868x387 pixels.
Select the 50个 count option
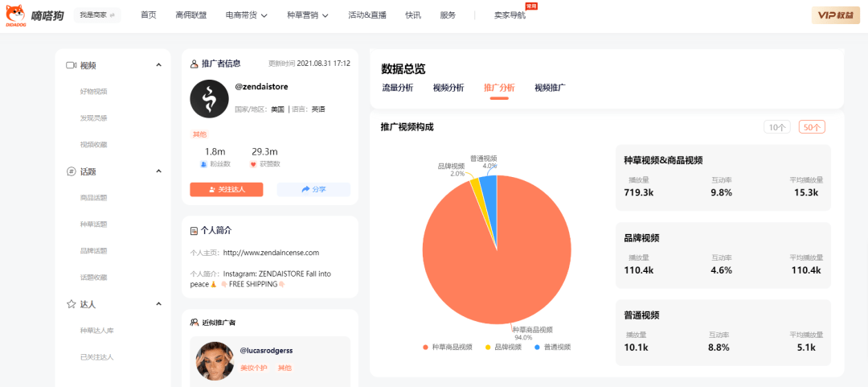[x=812, y=127]
